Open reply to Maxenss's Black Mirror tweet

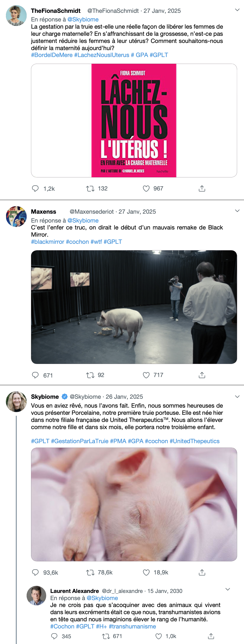[x=35, y=375]
